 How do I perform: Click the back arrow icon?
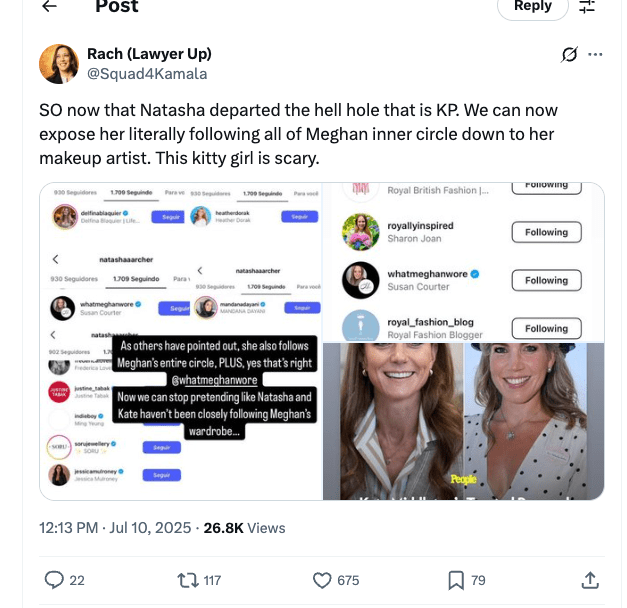point(49,6)
